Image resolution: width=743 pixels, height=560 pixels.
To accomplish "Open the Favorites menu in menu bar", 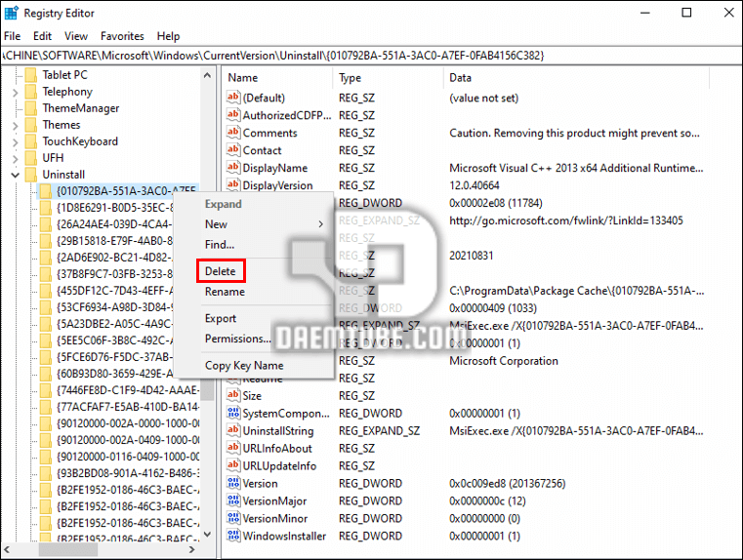I will coord(122,36).
